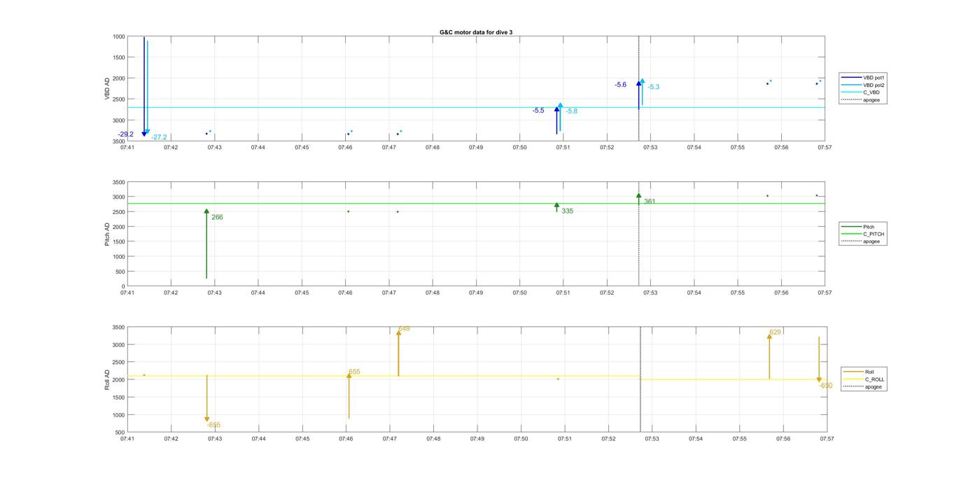The width and height of the screenshot is (980, 485).
Task: Click the '-5.5' VBD annotation
Action: (538, 111)
